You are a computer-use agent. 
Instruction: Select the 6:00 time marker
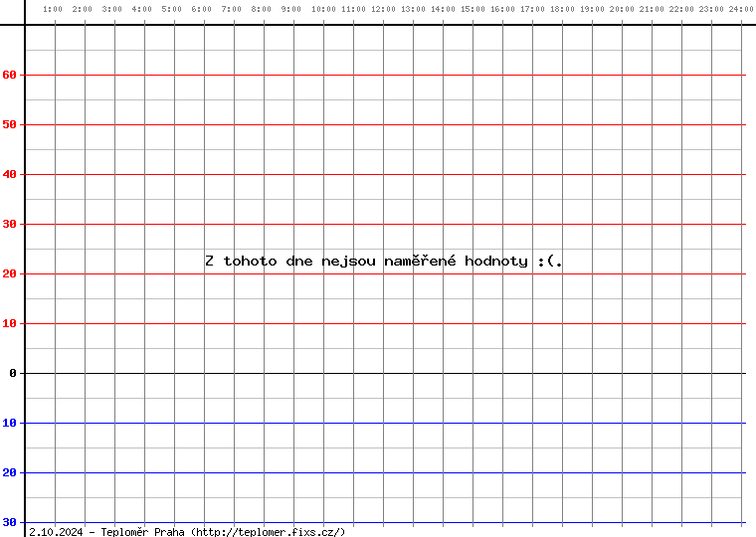coord(201,9)
